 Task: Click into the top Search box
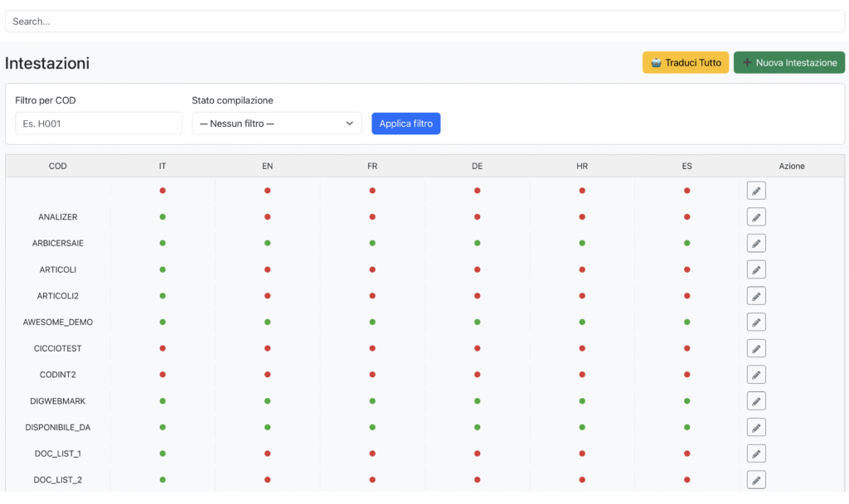(x=424, y=22)
